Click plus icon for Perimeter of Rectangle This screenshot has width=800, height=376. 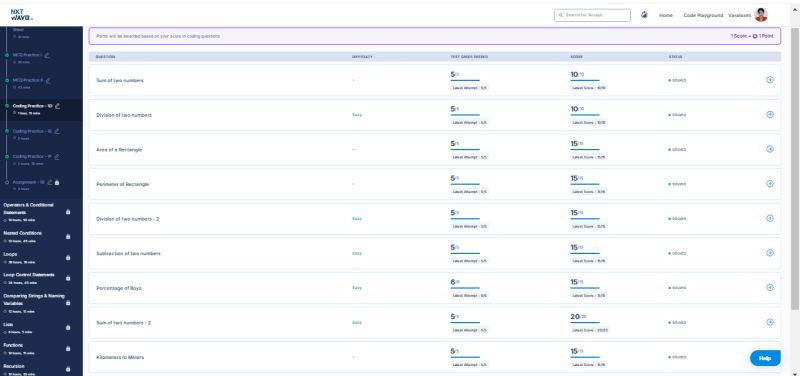[770, 184]
